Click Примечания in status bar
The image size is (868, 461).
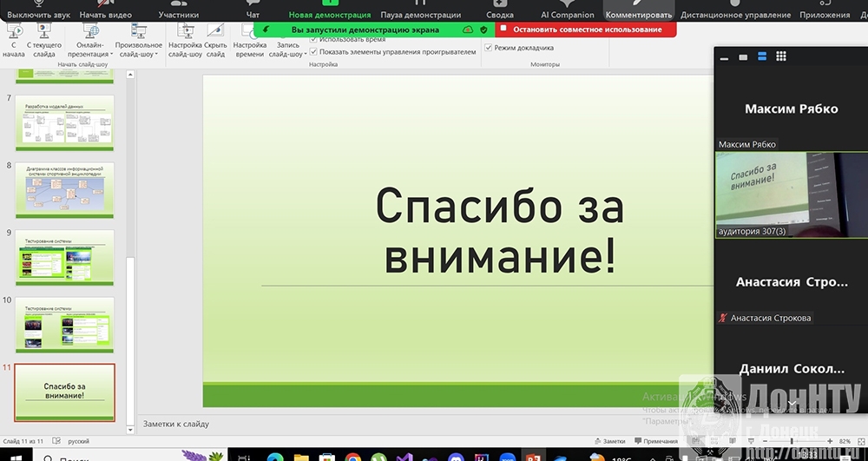tap(656, 441)
